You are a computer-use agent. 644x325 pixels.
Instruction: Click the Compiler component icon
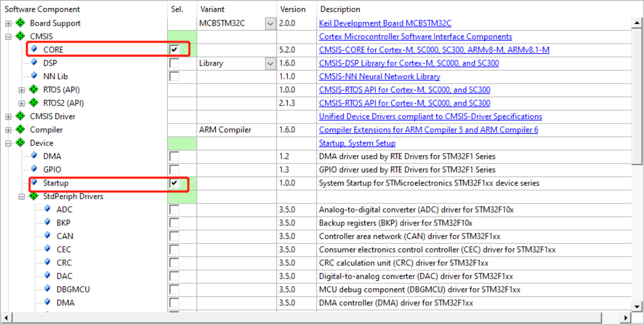(x=19, y=129)
